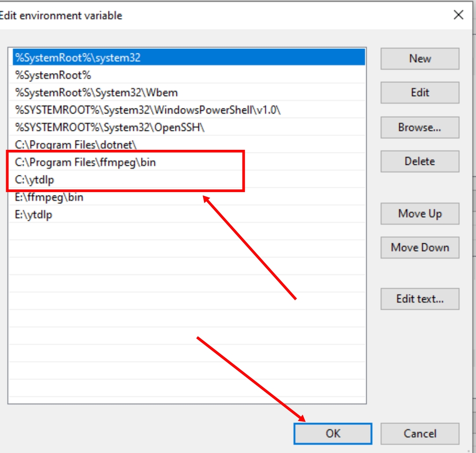Click Move Down to reorder entry
476x453 pixels.
420,248
